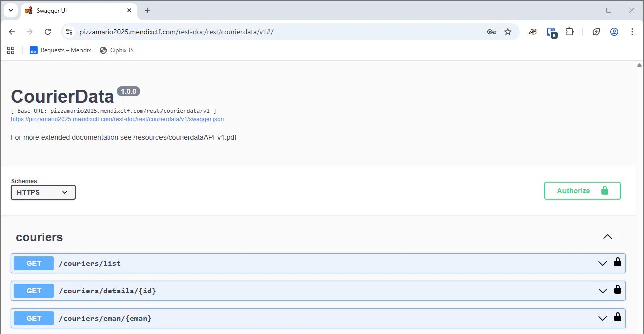The width and height of the screenshot is (644, 334).
Task: Click the URL address bar field
Action: pyautogui.click(x=277, y=32)
